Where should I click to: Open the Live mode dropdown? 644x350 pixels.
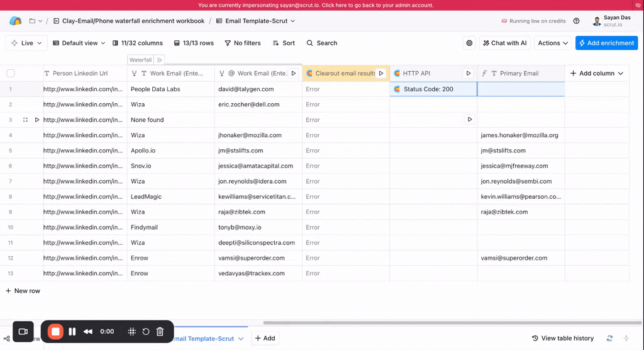(x=26, y=43)
